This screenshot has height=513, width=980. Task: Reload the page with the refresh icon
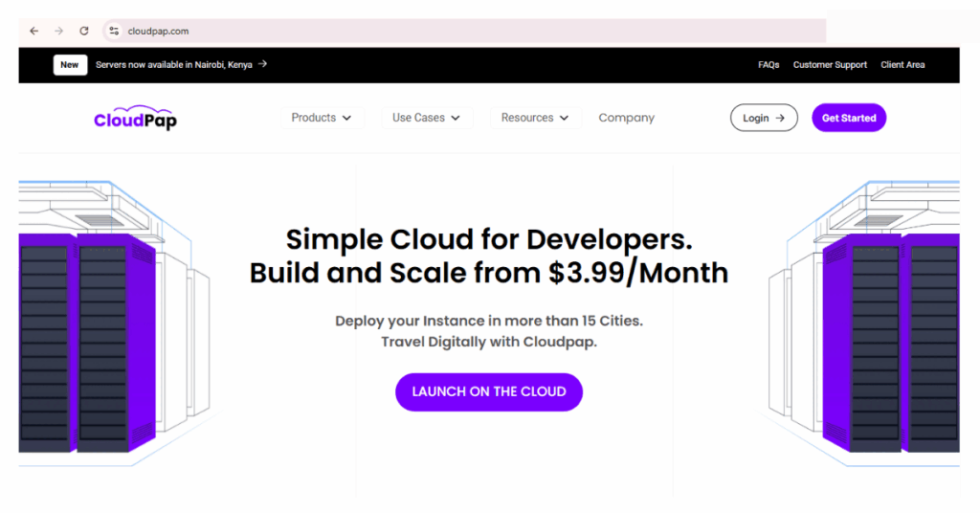(84, 31)
